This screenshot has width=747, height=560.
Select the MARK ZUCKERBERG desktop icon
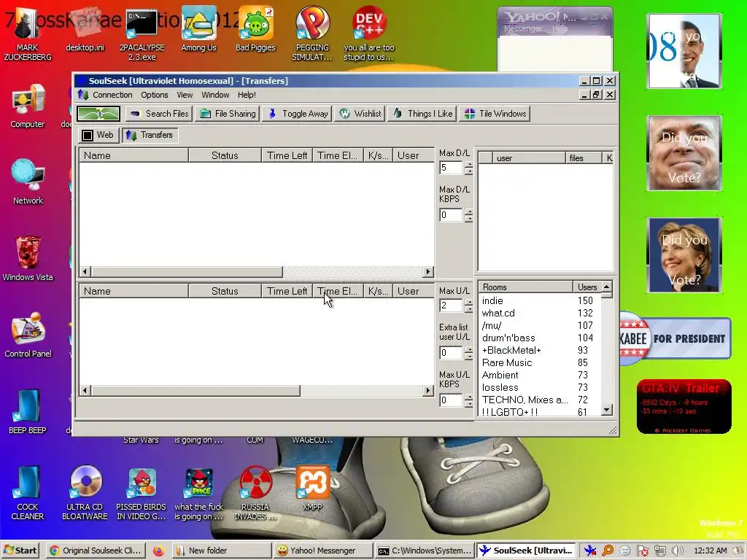click(28, 34)
